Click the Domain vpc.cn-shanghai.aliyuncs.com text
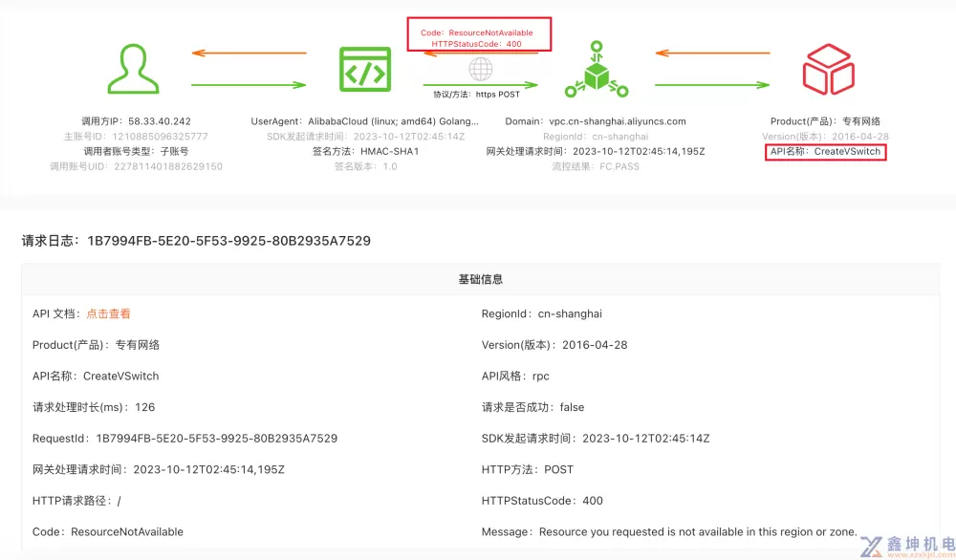The image size is (956, 560). 595,121
